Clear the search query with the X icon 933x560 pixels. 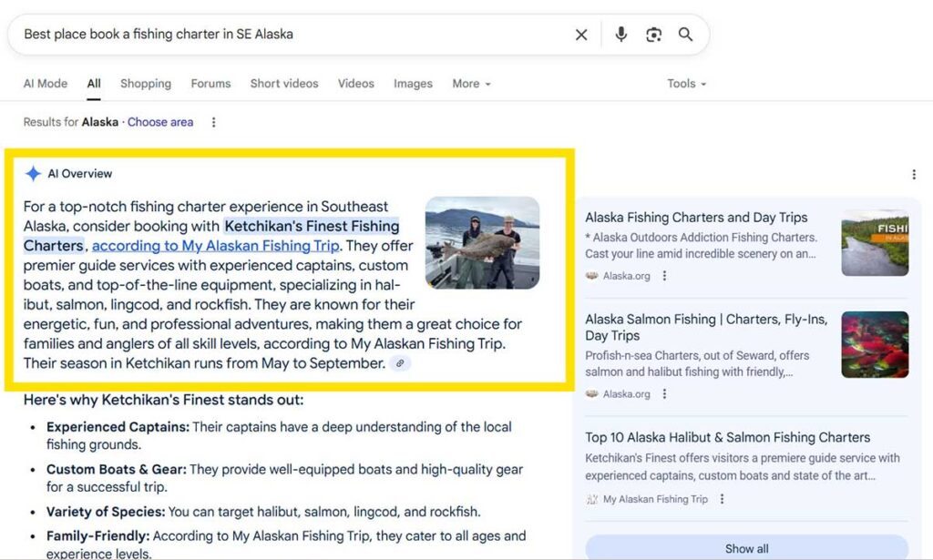(581, 34)
